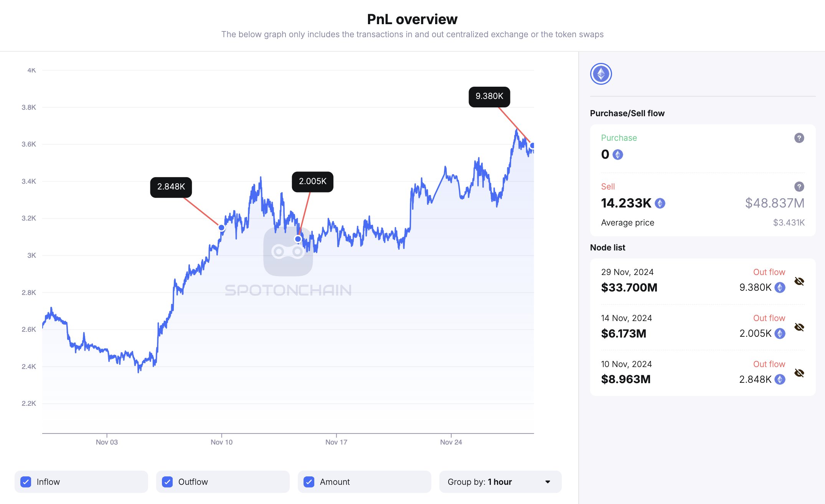The height and width of the screenshot is (504, 825).
Task: Click the 2.848K chart label
Action: pos(171,187)
